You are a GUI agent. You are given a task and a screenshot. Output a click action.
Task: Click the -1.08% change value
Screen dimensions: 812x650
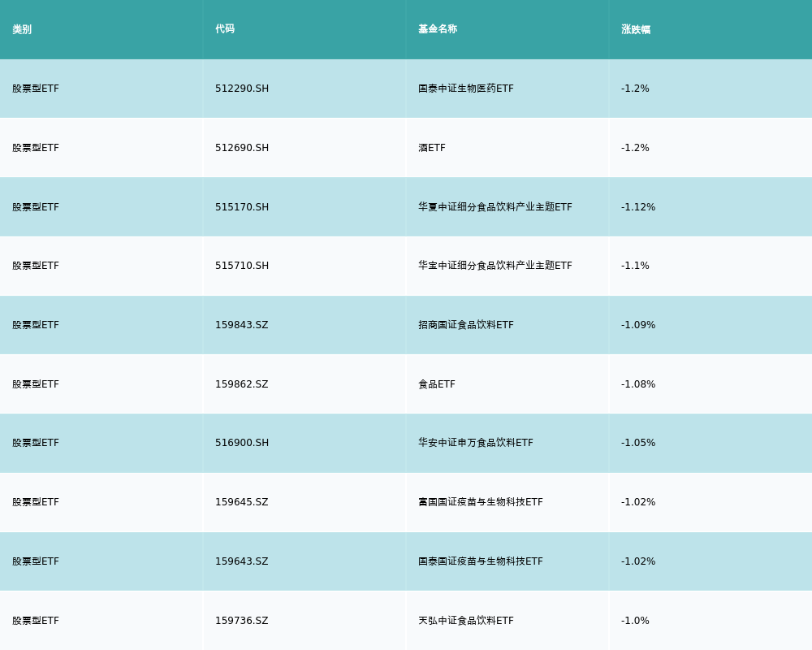638,384
